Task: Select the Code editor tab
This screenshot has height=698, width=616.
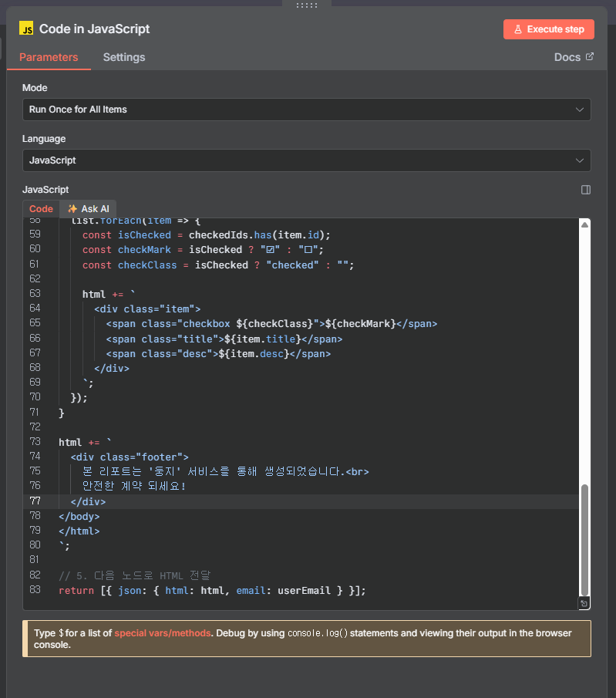Action: coord(41,209)
